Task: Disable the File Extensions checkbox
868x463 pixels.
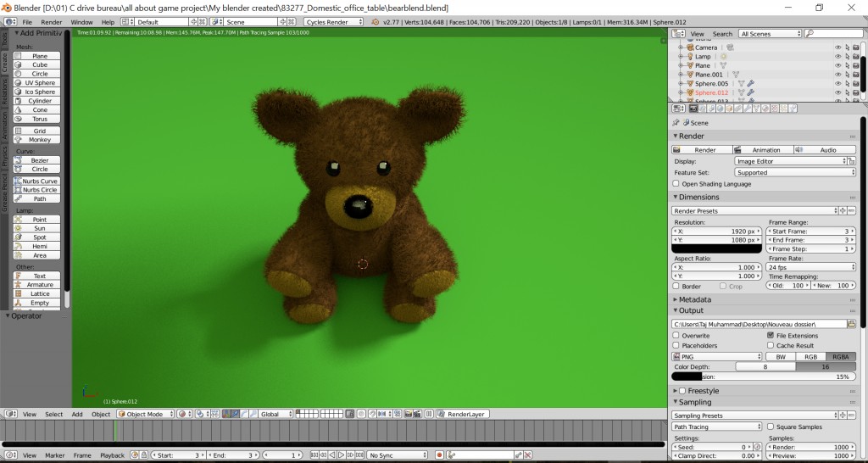Action: coord(771,335)
